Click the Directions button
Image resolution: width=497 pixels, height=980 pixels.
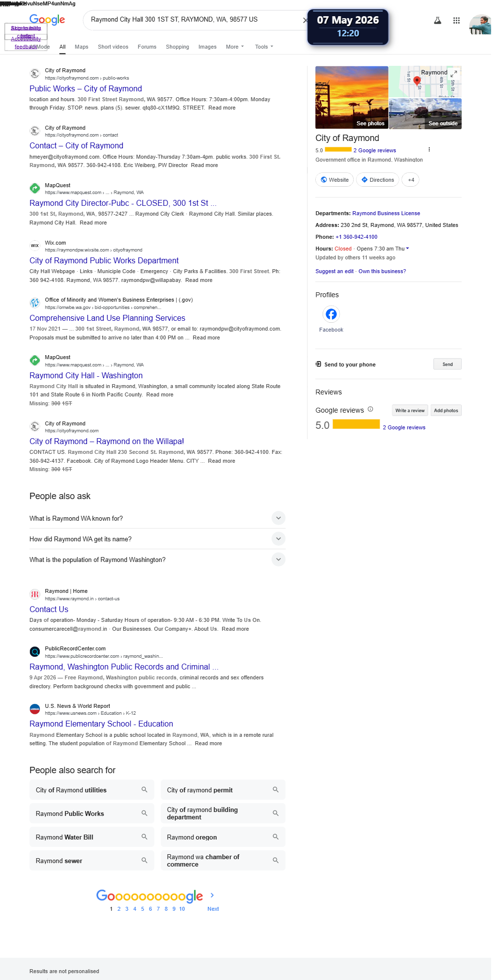[378, 180]
